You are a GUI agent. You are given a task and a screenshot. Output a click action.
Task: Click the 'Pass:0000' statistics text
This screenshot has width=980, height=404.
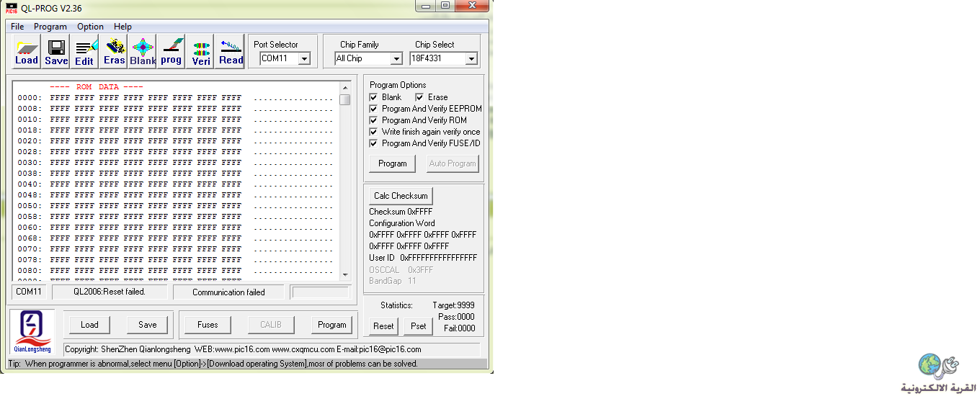click(x=457, y=317)
